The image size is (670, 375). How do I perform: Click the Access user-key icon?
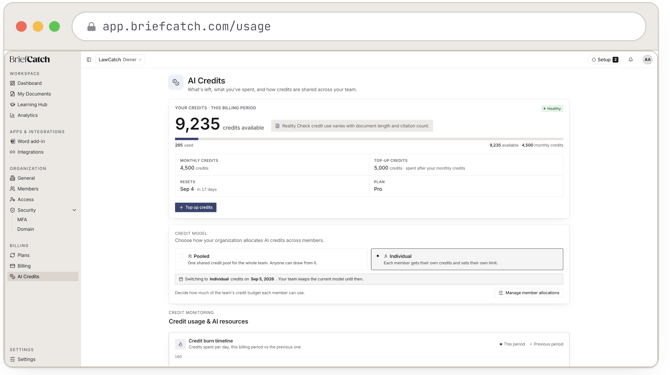pos(12,199)
